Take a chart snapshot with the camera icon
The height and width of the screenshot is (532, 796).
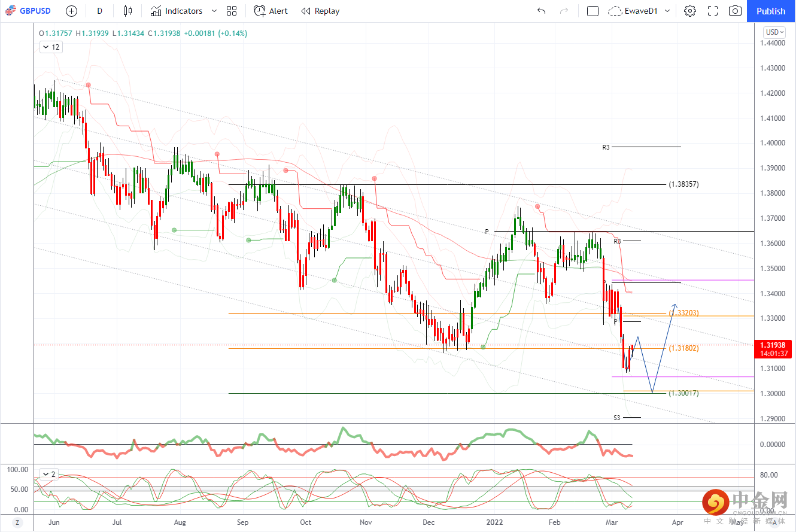pos(735,11)
